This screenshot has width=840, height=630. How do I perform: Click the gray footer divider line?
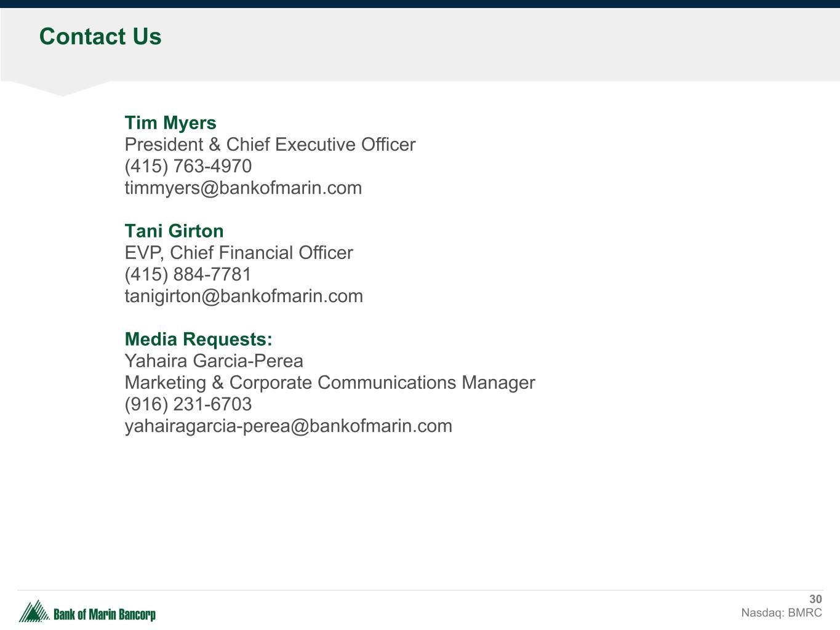(420, 590)
